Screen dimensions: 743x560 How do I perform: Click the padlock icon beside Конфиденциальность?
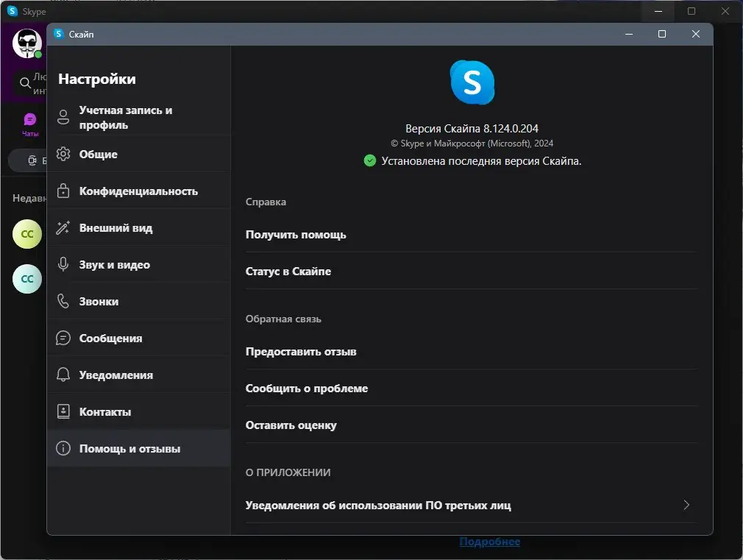coord(63,191)
